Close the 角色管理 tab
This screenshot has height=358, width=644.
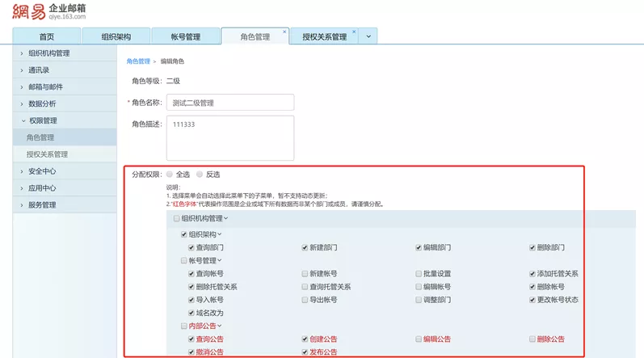point(284,32)
